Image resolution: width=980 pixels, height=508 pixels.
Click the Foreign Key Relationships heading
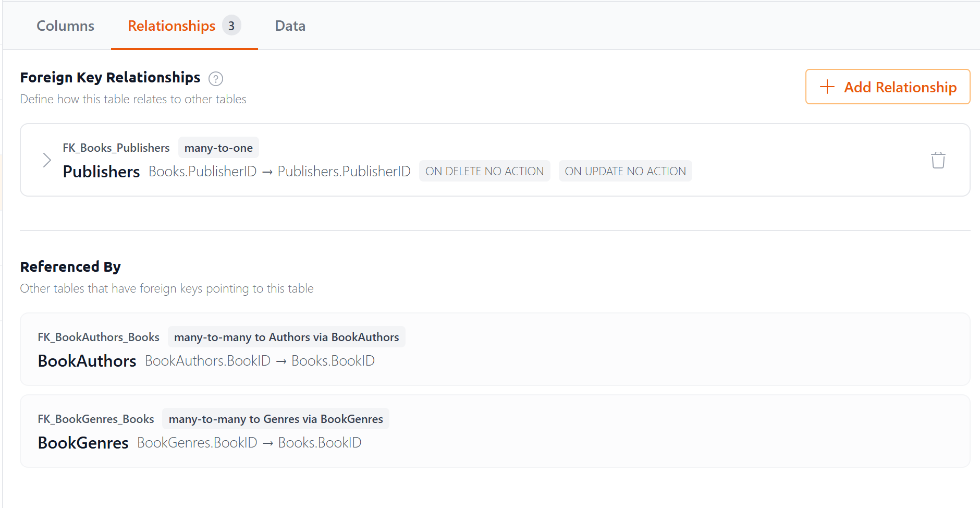click(x=110, y=77)
